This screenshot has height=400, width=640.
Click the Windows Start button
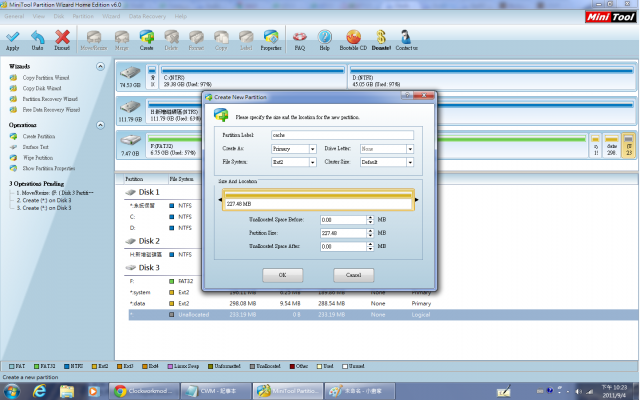point(11,391)
